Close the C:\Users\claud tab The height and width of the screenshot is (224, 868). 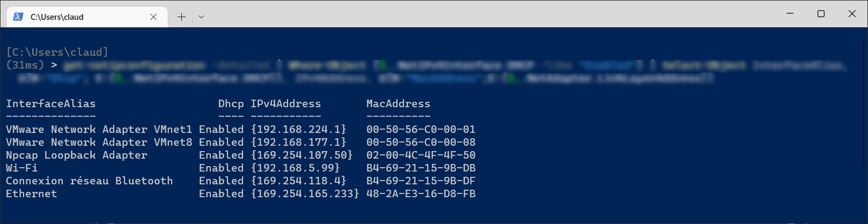pyautogui.click(x=153, y=17)
